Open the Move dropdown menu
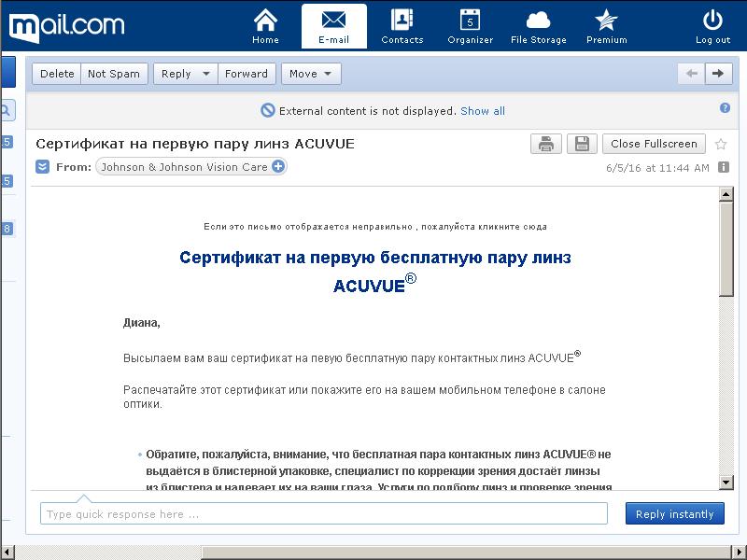The width and height of the screenshot is (747, 560). pyautogui.click(x=311, y=74)
